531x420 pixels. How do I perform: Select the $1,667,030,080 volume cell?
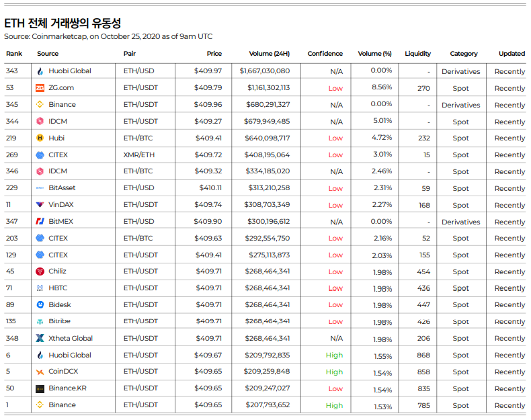point(264,71)
